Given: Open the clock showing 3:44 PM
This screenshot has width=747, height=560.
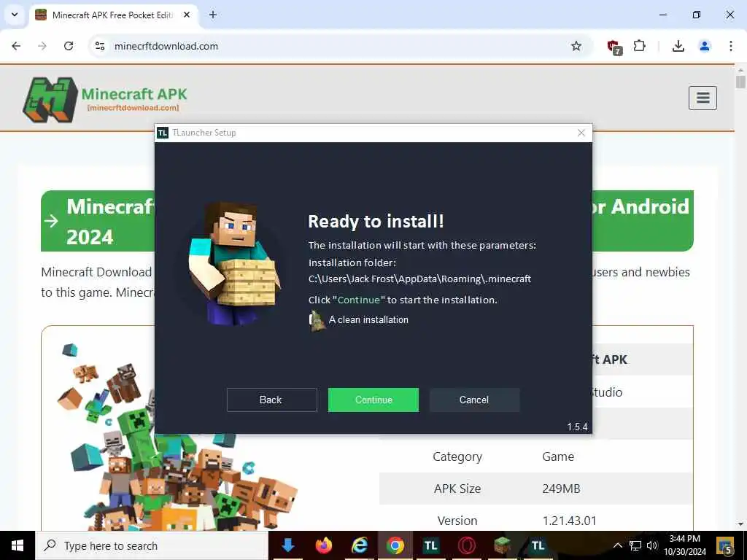Looking at the screenshot, I should click(685, 545).
